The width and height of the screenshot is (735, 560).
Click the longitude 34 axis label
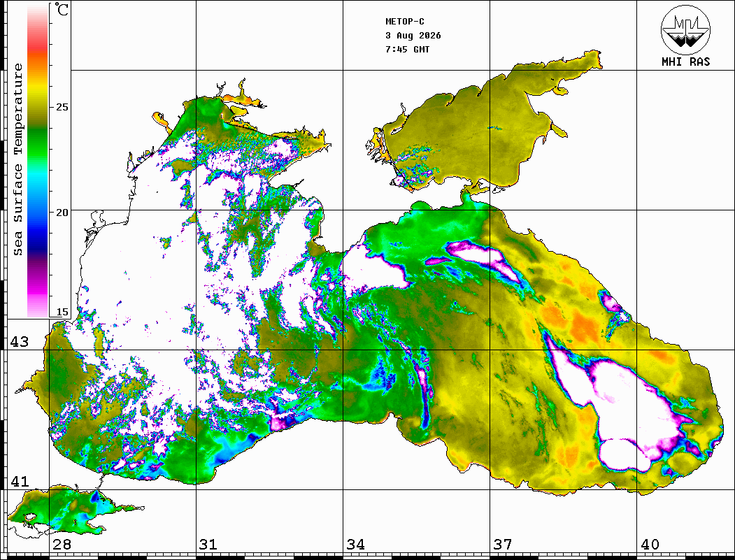click(355, 544)
